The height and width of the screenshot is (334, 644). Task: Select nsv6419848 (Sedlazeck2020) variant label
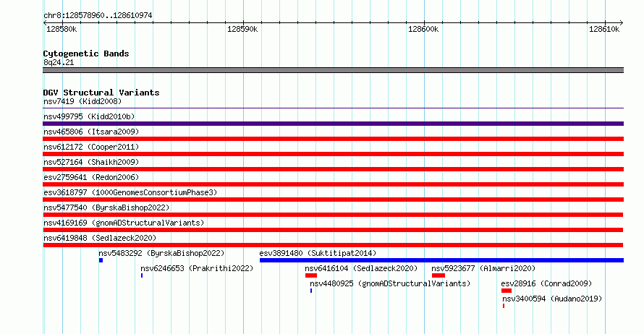100,238
